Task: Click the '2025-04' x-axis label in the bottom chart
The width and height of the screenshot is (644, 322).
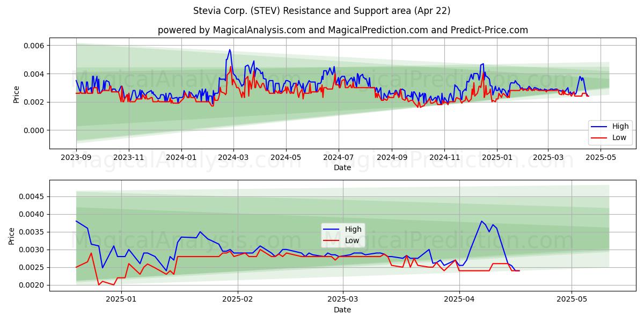Action: 459,300
